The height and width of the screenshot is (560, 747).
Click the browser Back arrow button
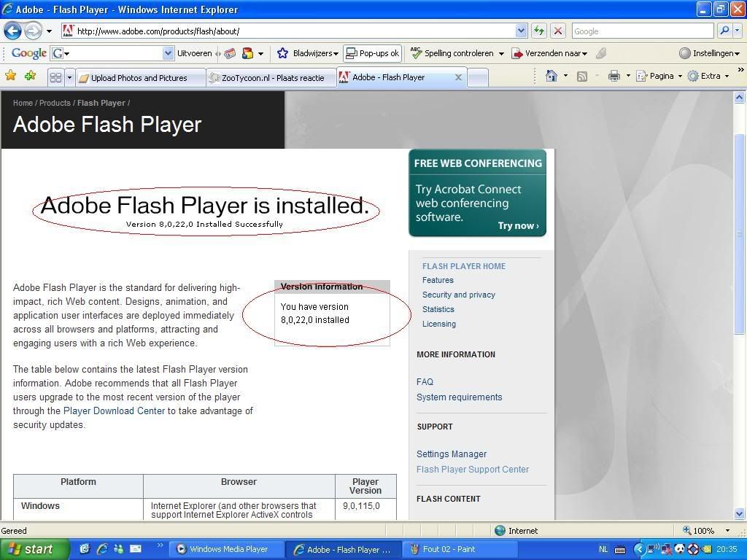click(12, 31)
